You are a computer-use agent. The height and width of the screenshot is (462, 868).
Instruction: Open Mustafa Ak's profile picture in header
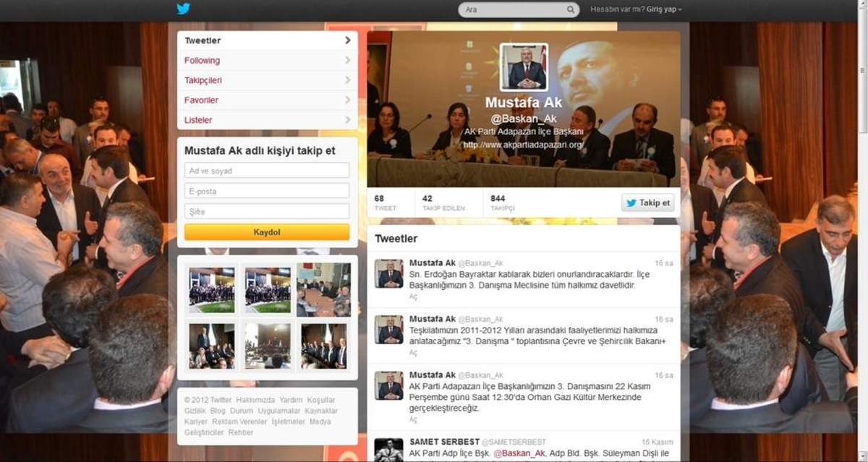[524, 67]
